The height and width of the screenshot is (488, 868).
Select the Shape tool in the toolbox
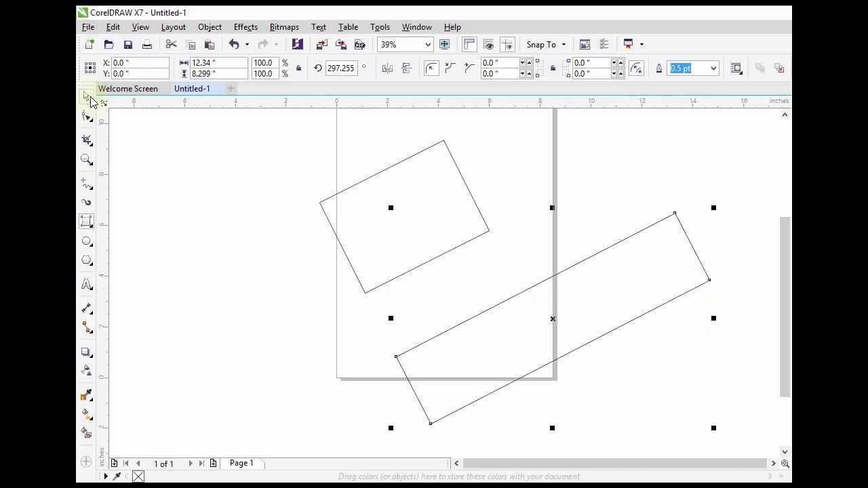[87, 117]
